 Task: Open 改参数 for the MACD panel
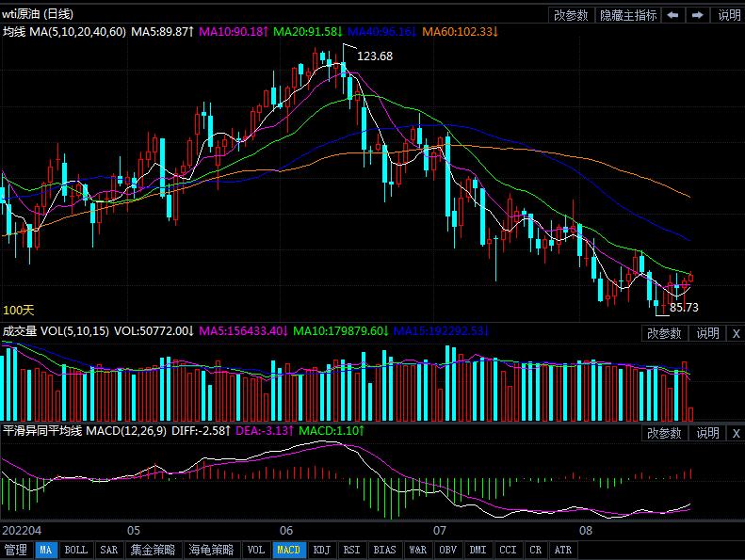(x=665, y=433)
